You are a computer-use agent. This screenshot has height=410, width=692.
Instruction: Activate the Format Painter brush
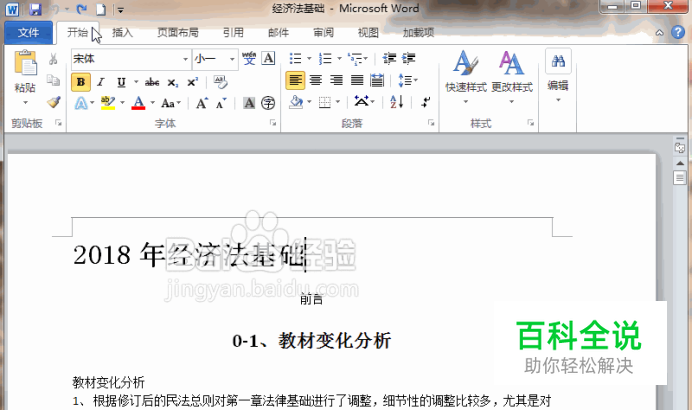[x=53, y=102]
